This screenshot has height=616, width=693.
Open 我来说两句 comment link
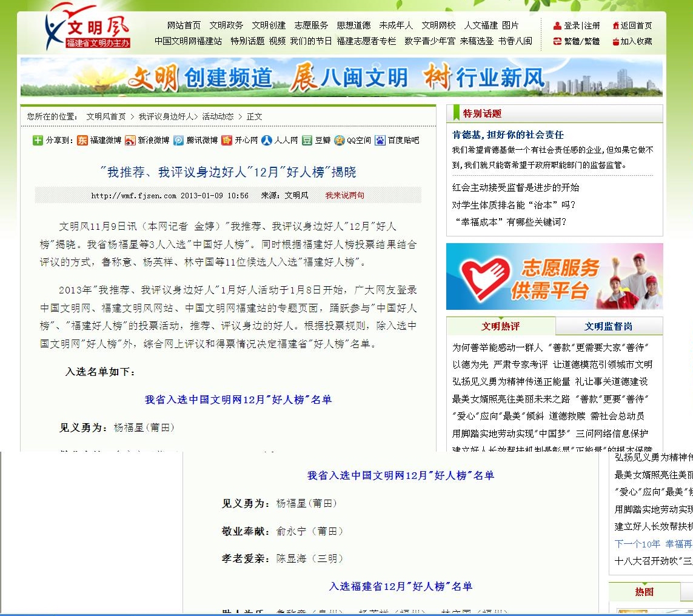coord(344,195)
